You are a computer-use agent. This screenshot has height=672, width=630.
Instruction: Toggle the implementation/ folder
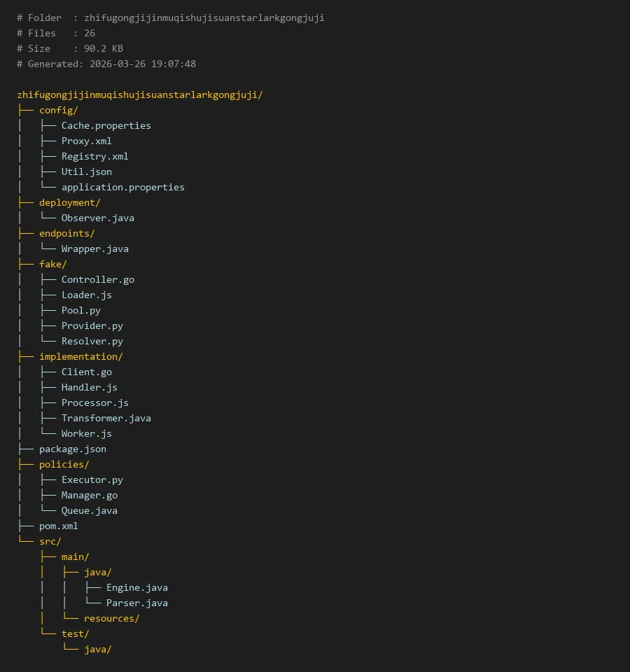pyautogui.click(x=80, y=356)
